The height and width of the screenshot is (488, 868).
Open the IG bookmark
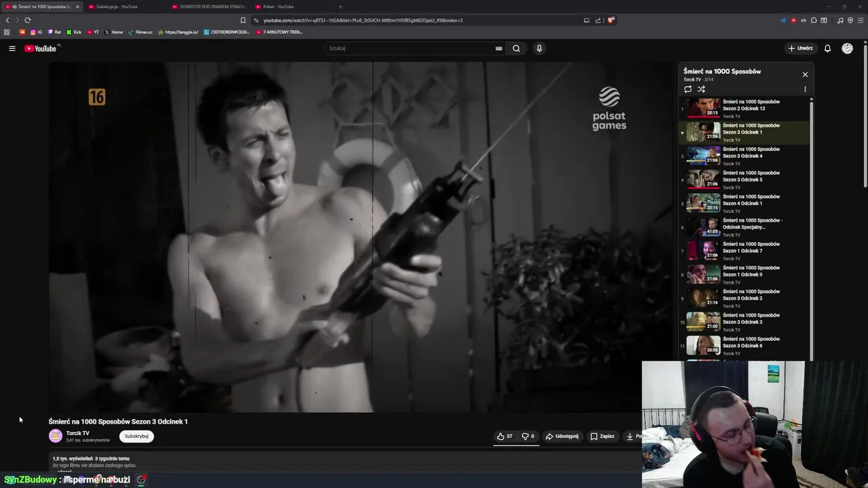coord(36,32)
